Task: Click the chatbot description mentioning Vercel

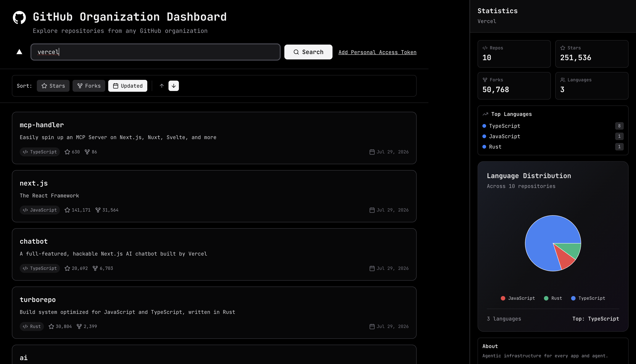Action: click(113, 254)
